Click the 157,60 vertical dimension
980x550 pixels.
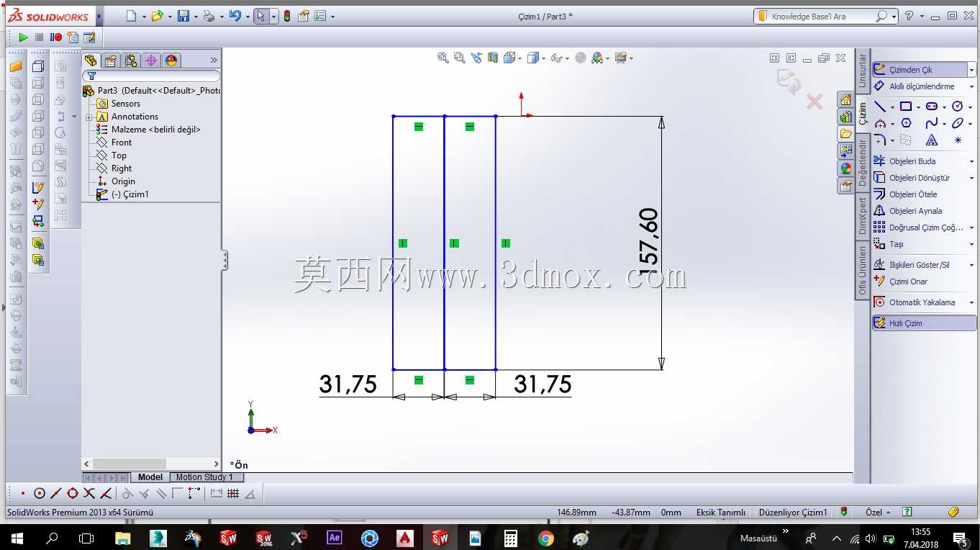click(x=648, y=241)
